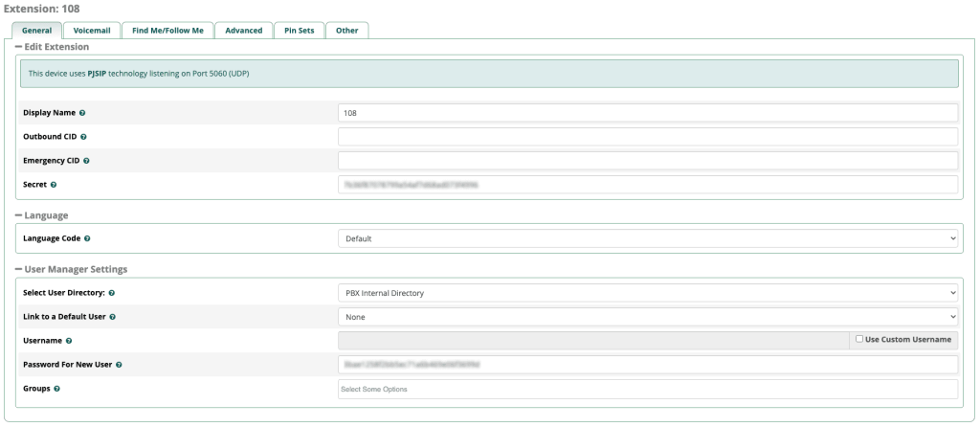The width and height of the screenshot is (980, 427).
Task: Go to the Advanced tab
Action: pyautogui.click(x=244, y=31)
